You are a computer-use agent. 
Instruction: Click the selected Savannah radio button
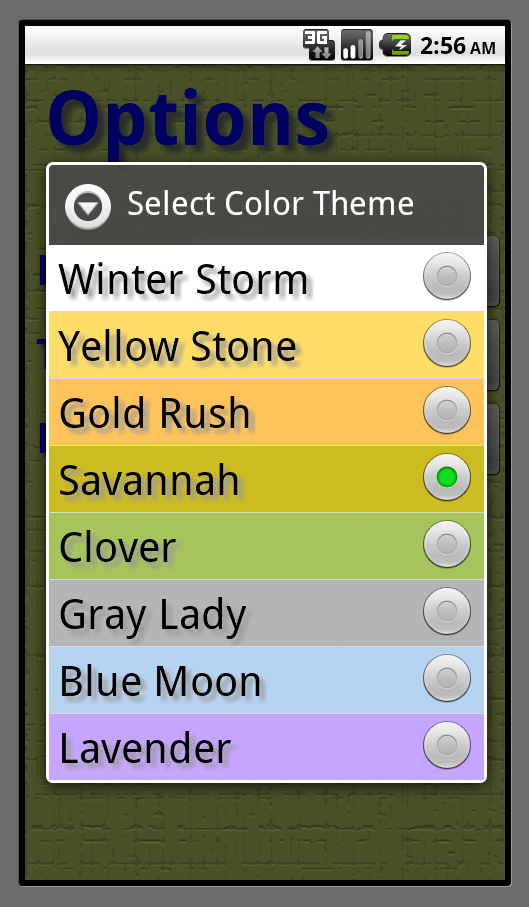(x=447, y=477)
